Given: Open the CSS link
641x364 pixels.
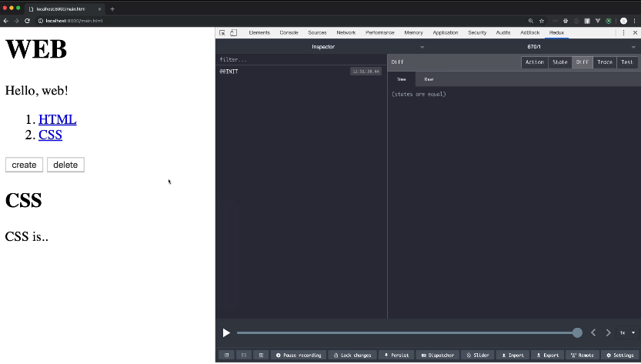Looking at the screenshot, I should pyautogui.click(x=50, y=135).
